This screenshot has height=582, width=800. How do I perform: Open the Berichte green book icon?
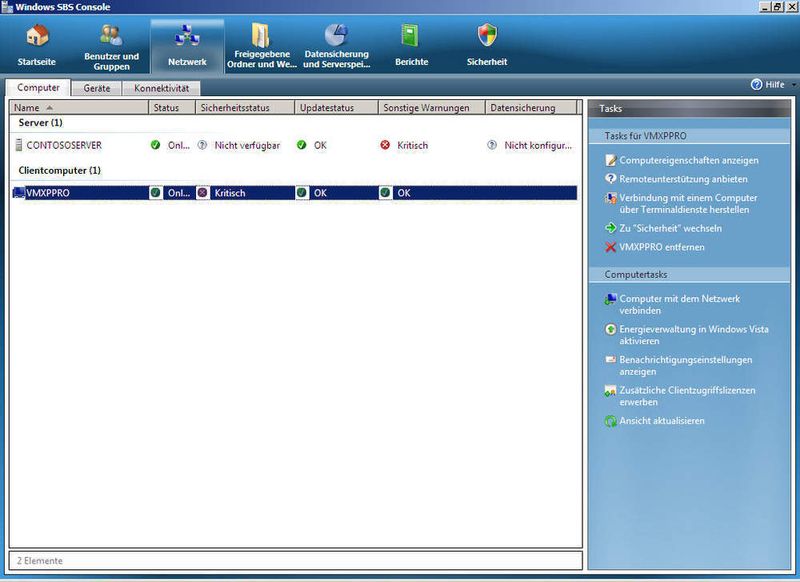(410, 36)
